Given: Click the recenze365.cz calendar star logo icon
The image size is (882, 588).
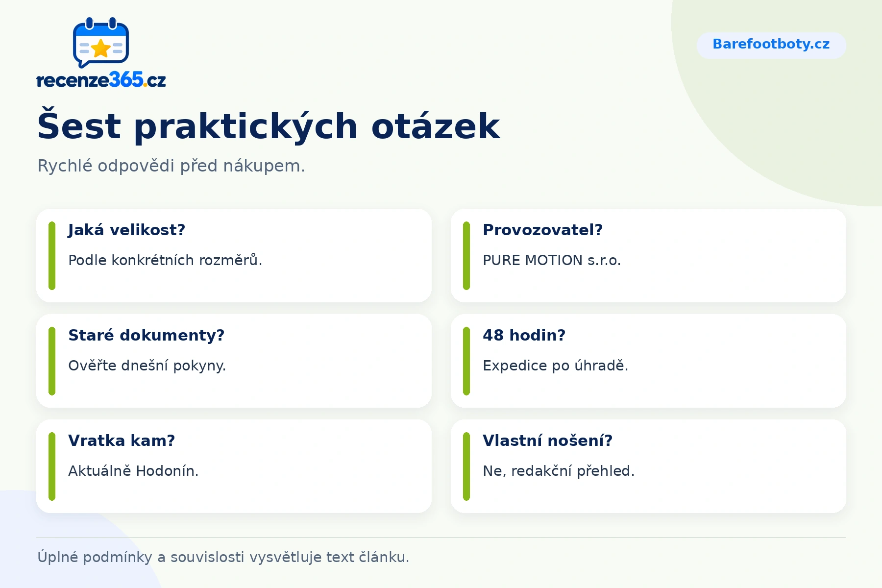Looking at the screenshot, I should point(101,43).
